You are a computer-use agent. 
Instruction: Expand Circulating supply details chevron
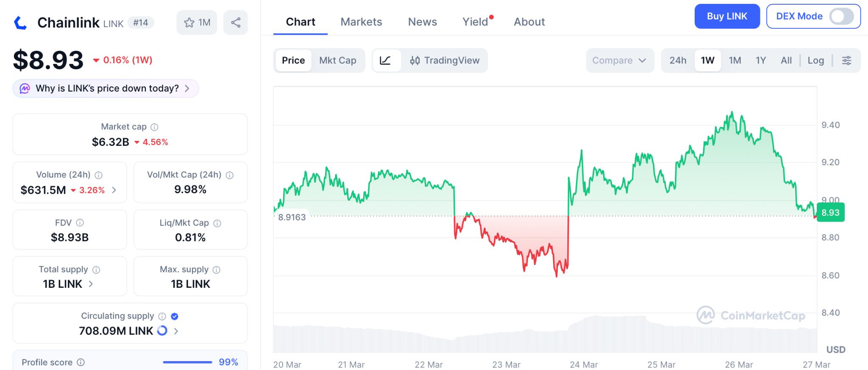click(x=176, y=331)
